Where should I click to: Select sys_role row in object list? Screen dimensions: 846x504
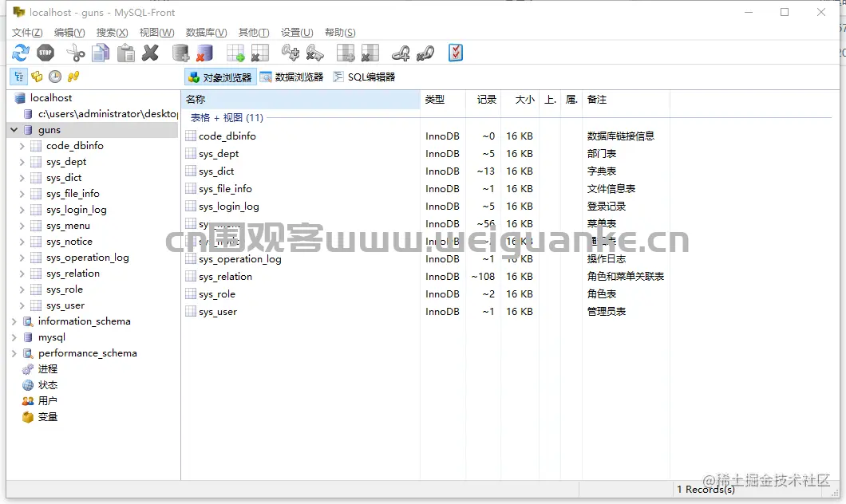coord(217,294)
